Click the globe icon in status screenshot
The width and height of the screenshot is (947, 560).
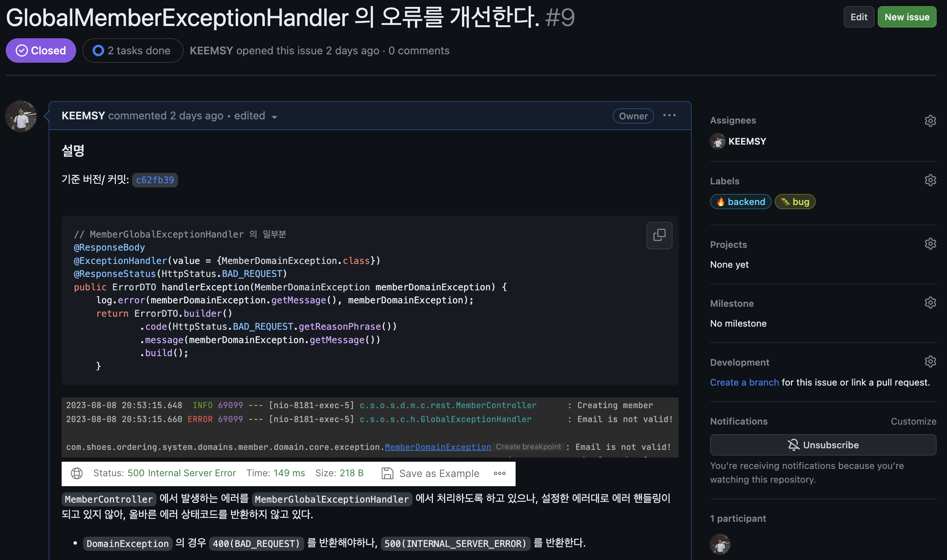(x=77, y=473)
